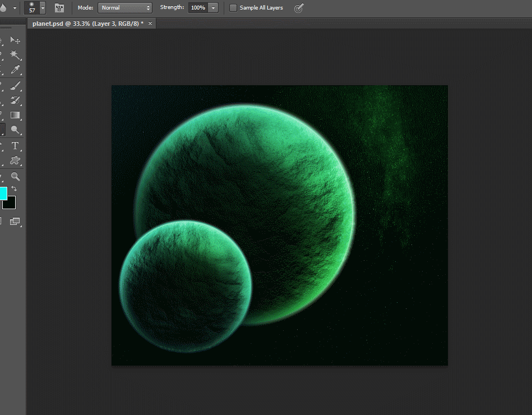The height and width of the screenshot is (415, 532).
Task: Click the cyan foreground color swatch
Action: [x=3, y=193]
